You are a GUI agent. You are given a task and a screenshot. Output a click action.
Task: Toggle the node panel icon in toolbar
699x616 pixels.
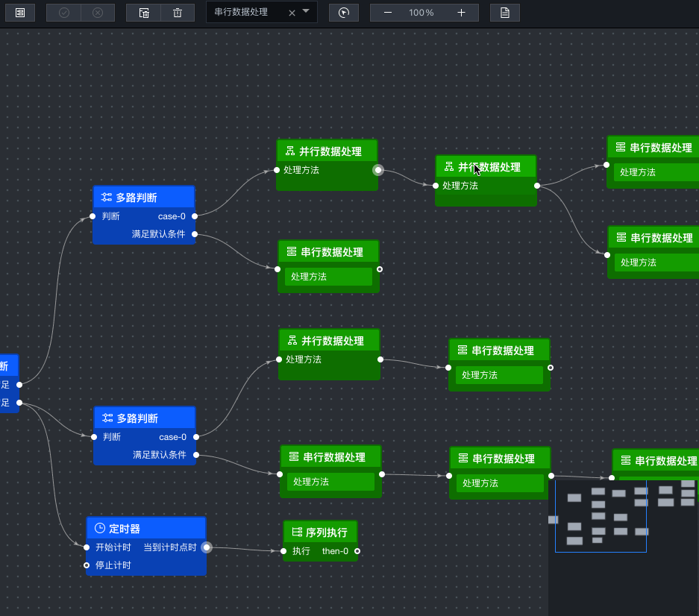(20, 13)
